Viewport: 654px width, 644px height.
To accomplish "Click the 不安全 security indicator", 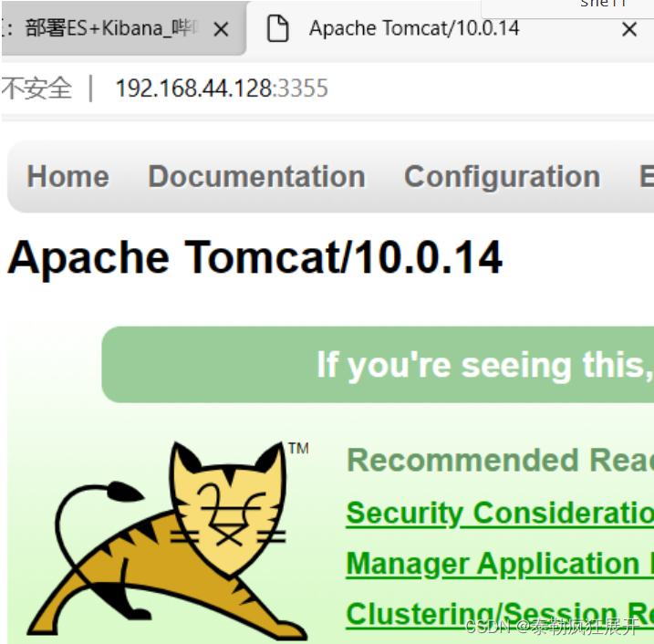I will point(36,88).
